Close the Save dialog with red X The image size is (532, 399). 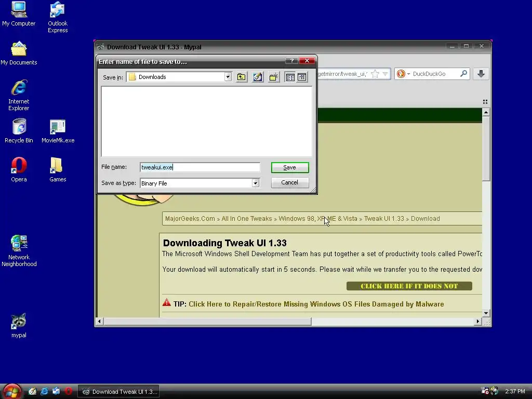pos(307,61)
